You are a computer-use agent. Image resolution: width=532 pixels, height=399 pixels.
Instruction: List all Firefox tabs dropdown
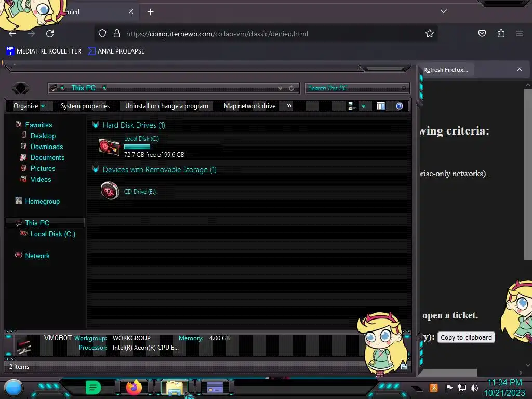coord(444,11)
